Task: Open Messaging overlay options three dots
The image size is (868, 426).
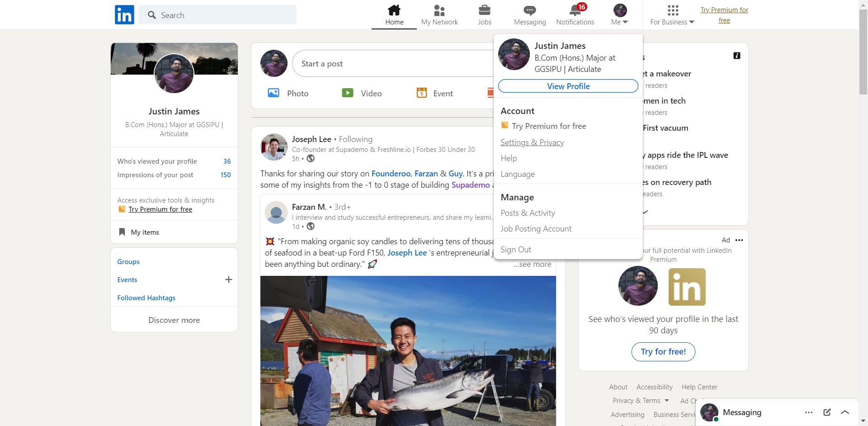Action: 809,412
